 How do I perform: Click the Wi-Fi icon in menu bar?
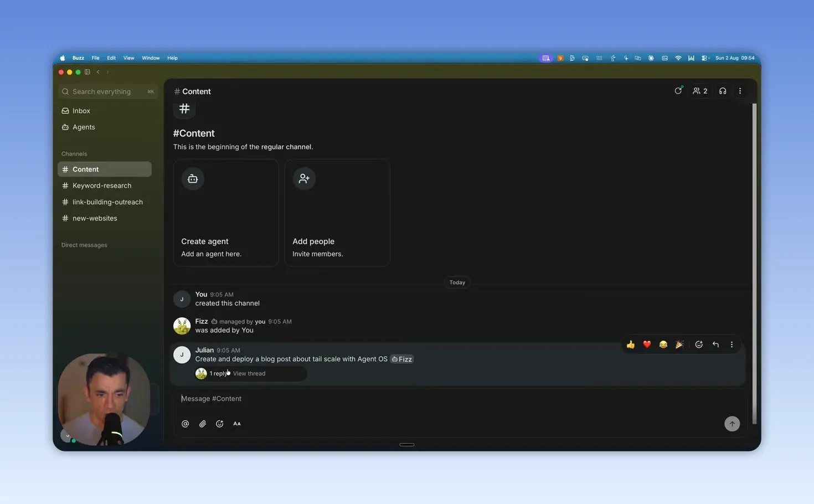(x=678, y=58)
